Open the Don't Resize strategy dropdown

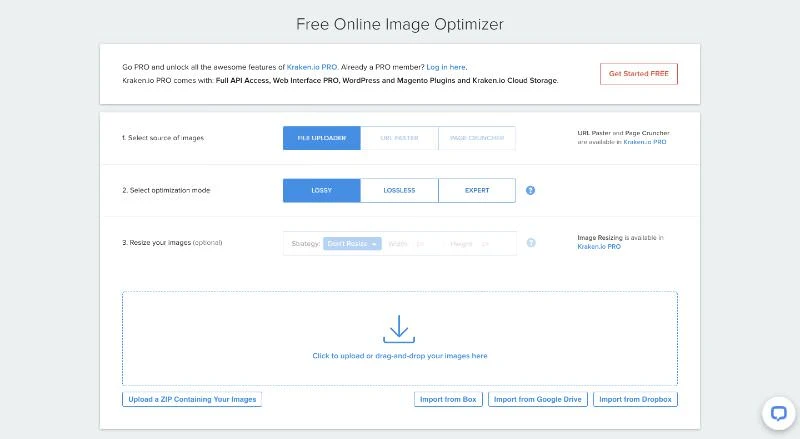(x=352, y=243)
